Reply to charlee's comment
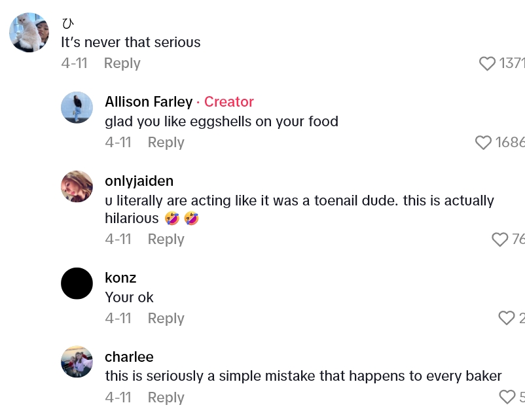Image resolution: width=525 pixels, height=420 pixels. 166,397
